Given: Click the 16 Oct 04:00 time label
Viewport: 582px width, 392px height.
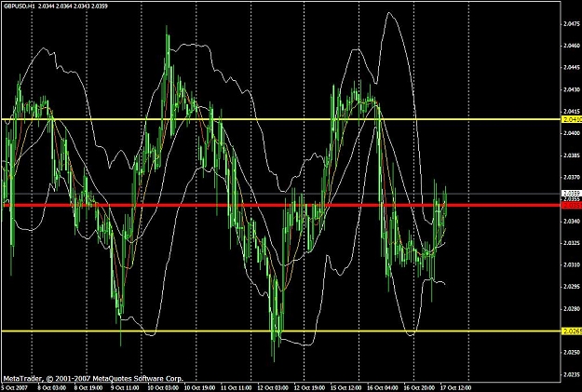Looking at the screenshot, I should (382, 388).
